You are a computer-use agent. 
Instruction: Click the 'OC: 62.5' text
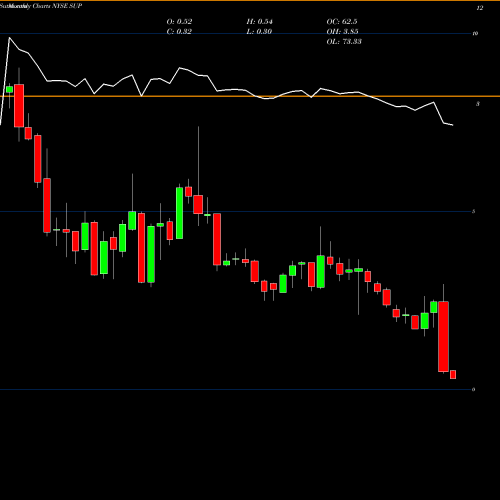[342, 22]
